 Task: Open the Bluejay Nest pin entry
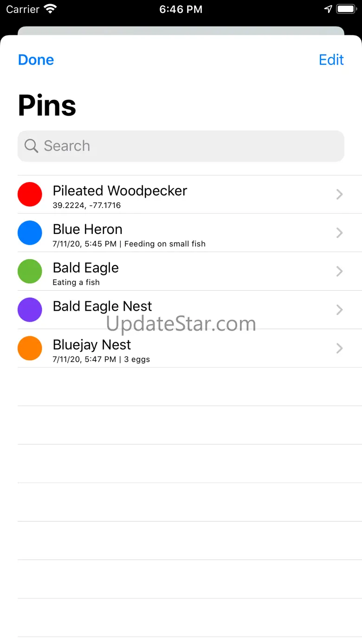[x=92, y=345]
